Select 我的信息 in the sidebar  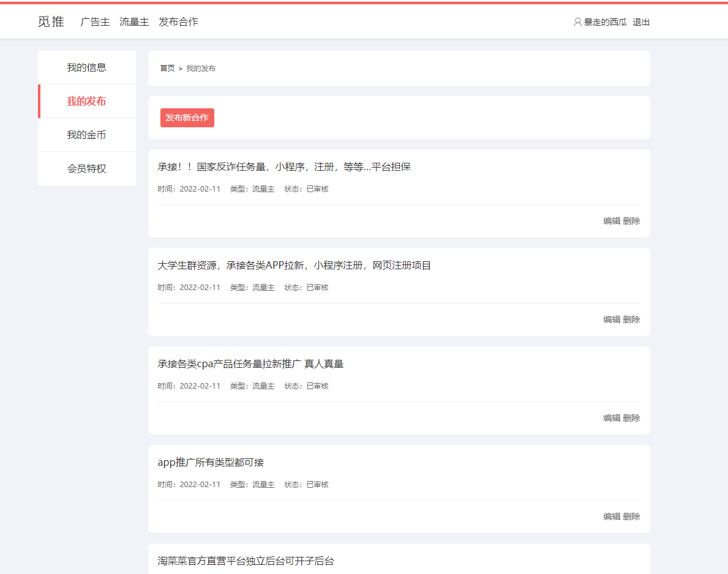86,67
